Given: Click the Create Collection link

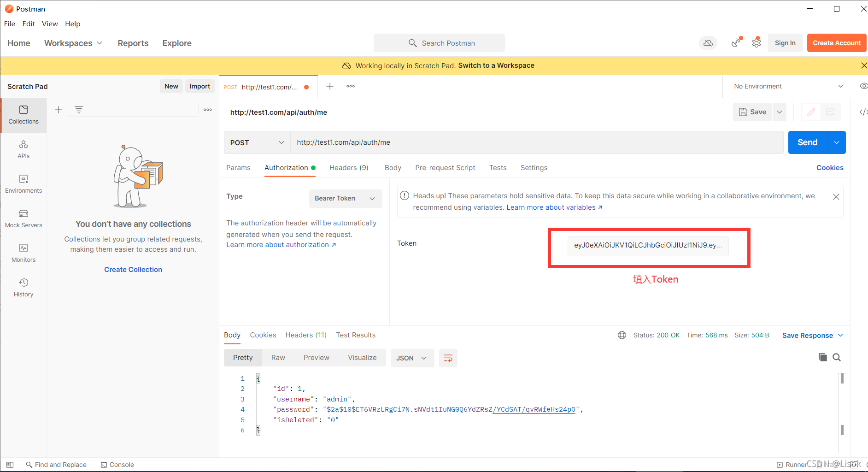Looking at the screenshot, I should 133,270.
